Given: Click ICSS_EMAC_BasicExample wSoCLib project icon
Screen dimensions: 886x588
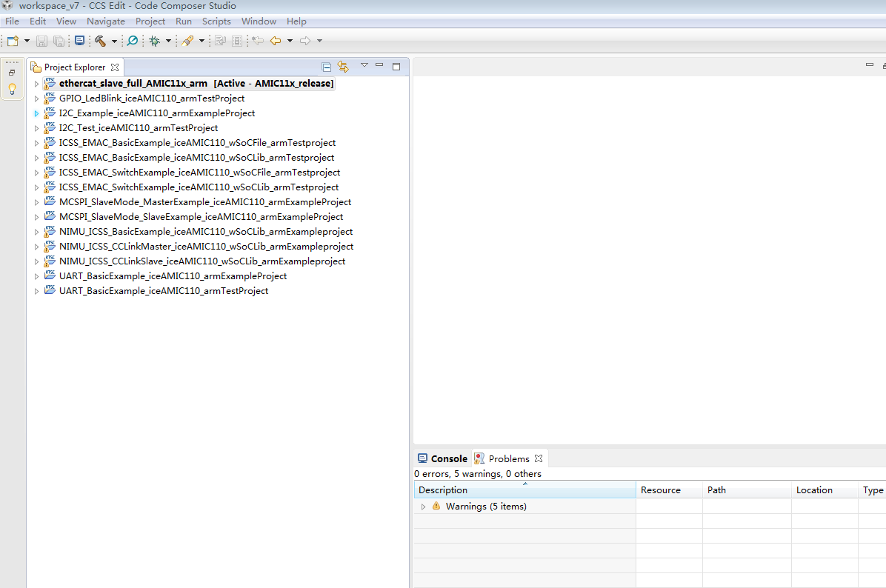Looking at the screenshot, I should (50, 158).
